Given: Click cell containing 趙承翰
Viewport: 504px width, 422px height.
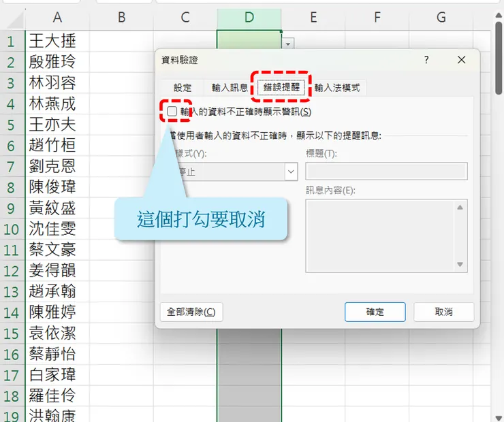Looking at the screenshot, I should click(x=57, y=291).
